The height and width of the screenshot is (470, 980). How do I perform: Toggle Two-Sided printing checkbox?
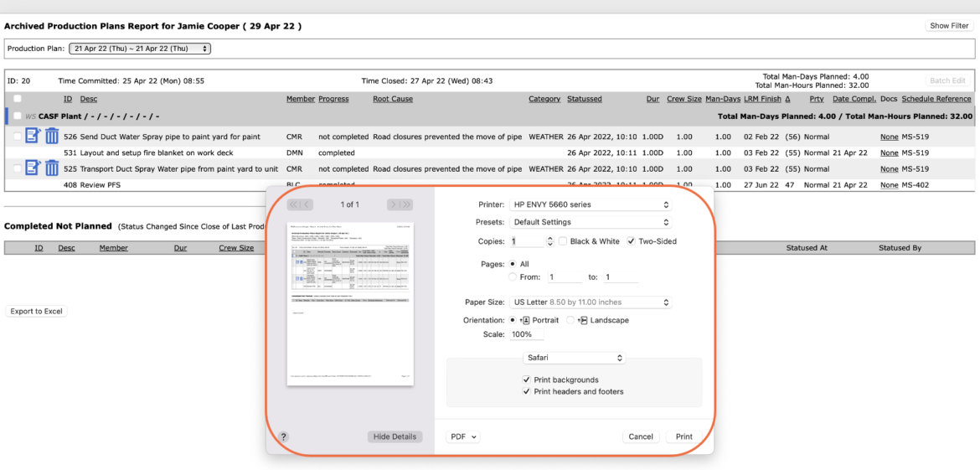[x=631, y=241]
